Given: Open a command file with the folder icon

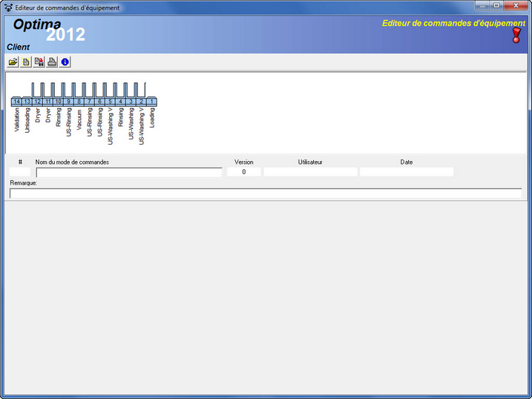Looking at the screenshot, I should [x=13, y=62].
